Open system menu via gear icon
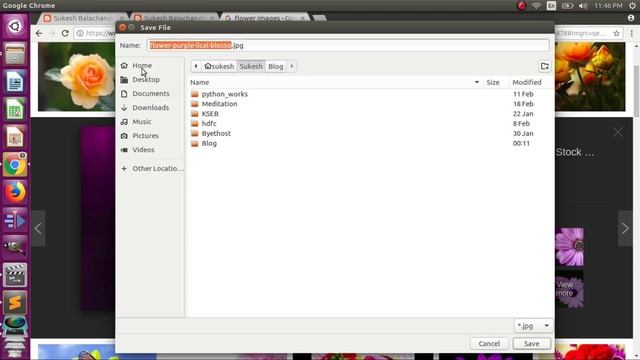640x360 pixels. (x=632, y=6)
